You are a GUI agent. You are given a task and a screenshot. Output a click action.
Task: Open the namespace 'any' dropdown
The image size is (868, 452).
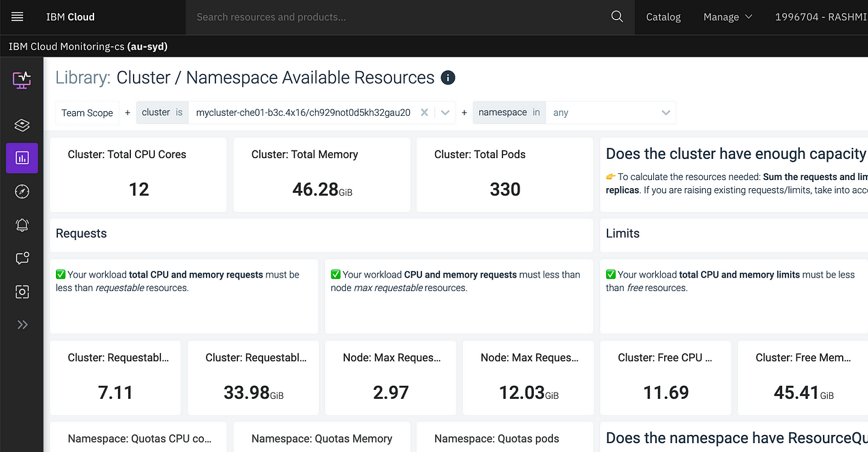[611, 112]
